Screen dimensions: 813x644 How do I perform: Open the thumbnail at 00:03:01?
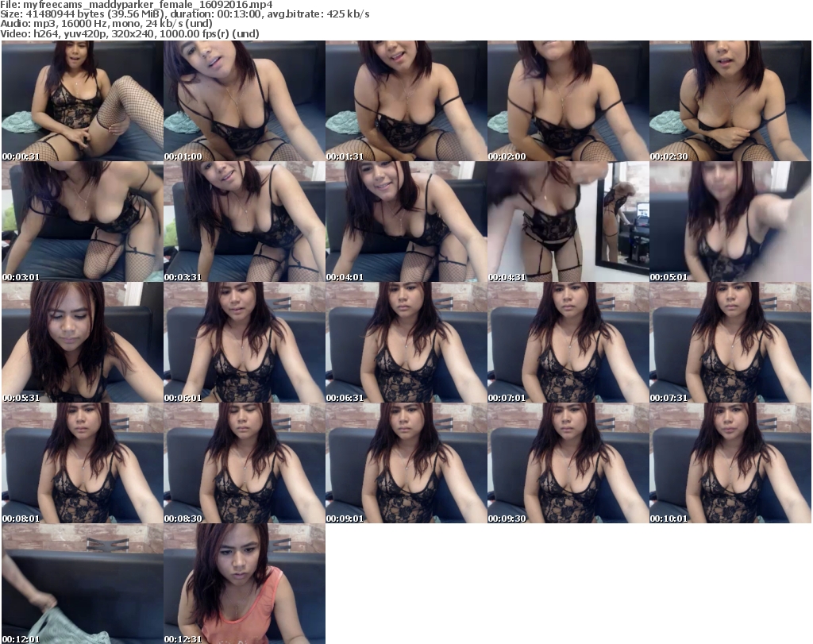pos(83,222)
